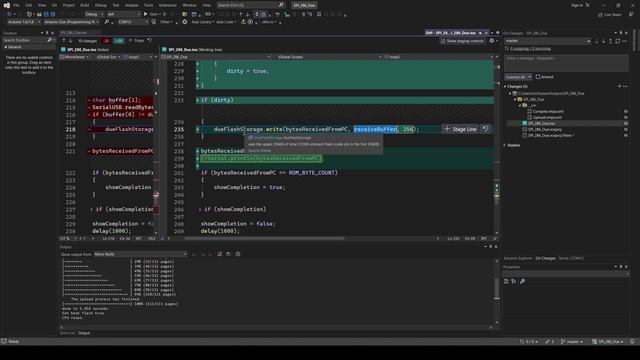Click the Commit All button
640x360 pixels.
pos(515,77)
